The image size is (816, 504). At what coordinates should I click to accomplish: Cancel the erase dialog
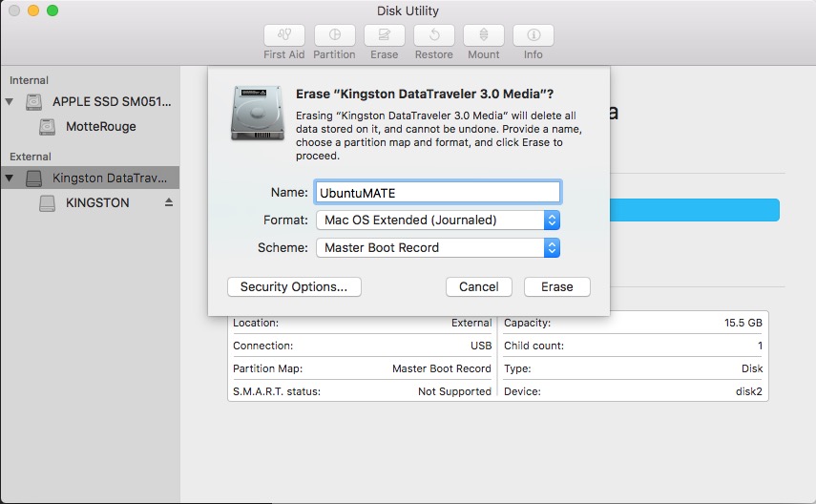479,287
